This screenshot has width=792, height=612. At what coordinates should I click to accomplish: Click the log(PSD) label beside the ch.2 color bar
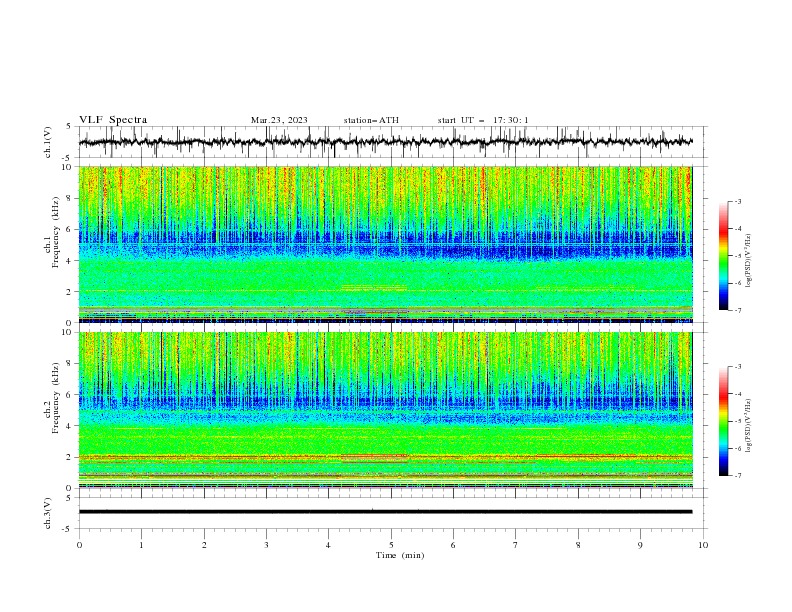(748, 426)
